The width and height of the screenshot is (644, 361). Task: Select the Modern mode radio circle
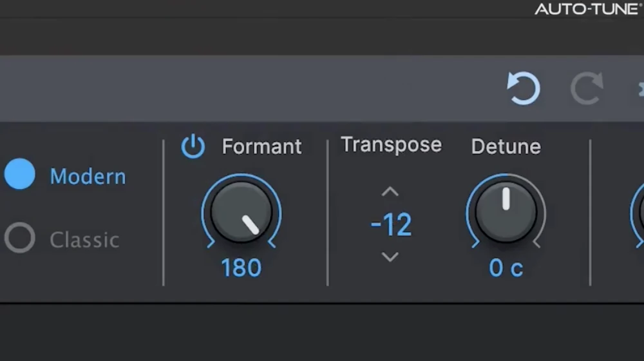tap(20, 174)
